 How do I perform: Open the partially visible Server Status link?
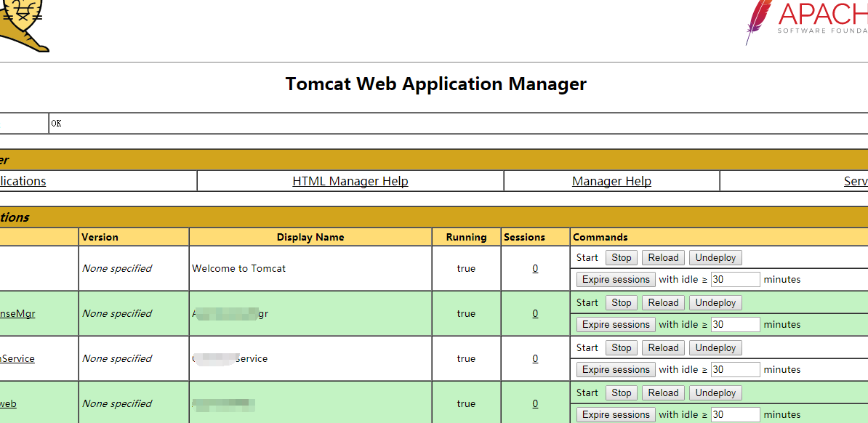click(x=856, y=181)
